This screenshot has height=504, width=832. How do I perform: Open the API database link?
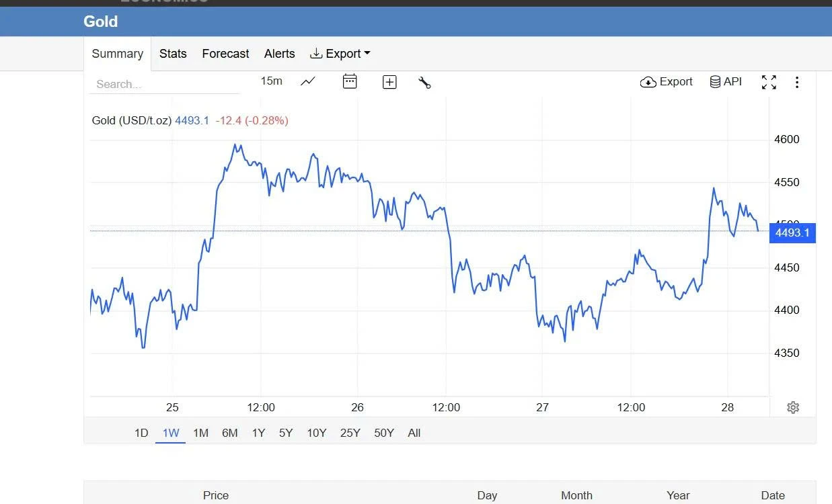pos(726,81)
